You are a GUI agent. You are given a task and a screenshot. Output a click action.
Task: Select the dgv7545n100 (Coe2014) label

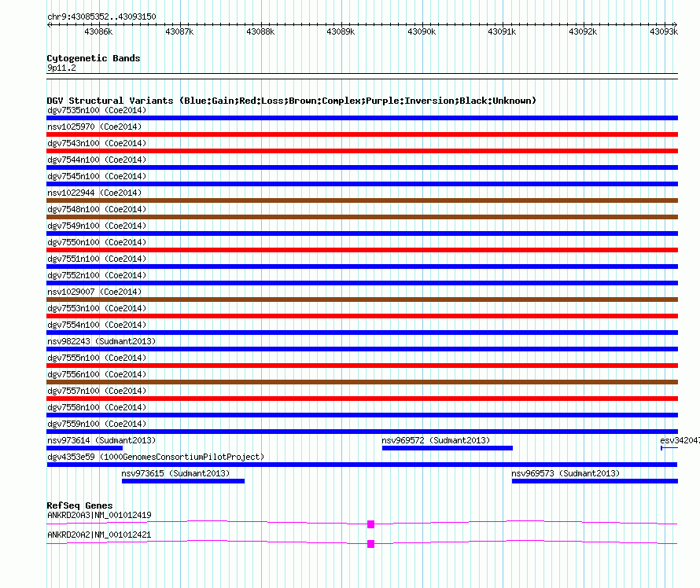pos(97,176)
